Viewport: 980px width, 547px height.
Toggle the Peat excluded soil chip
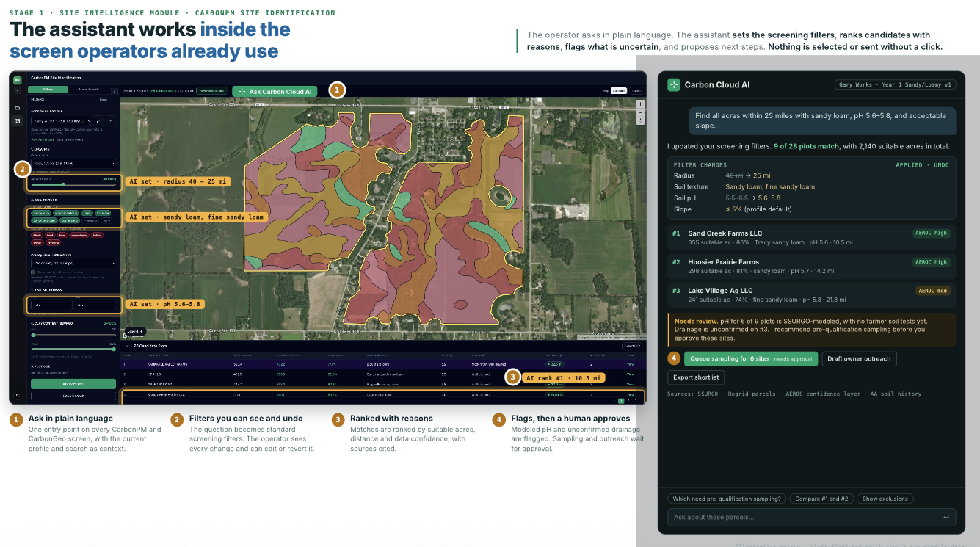click(50, 236)
